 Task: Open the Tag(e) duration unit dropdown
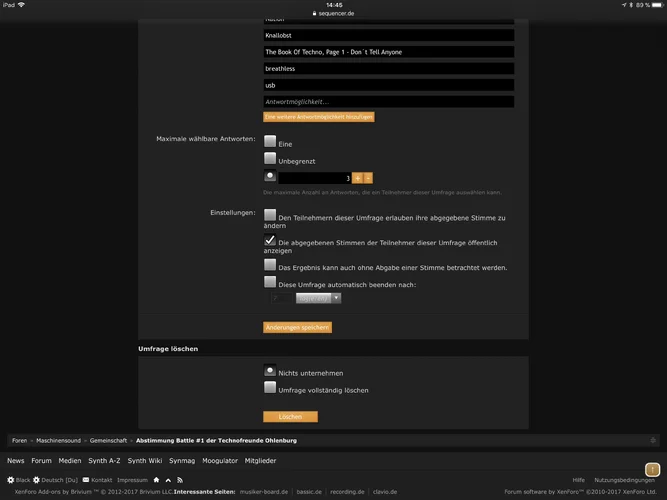pyautogui.click(x=319, y=298)
